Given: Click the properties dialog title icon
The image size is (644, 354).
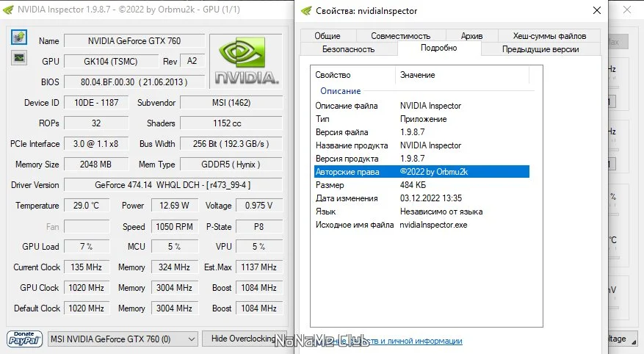Looking at the screenshot, I should coord(306,11).
